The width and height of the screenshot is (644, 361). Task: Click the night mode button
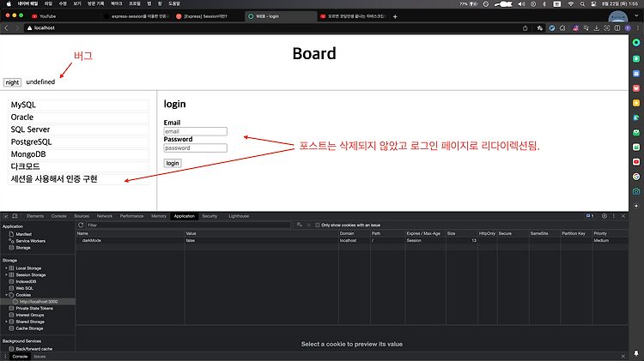(12, 82)
